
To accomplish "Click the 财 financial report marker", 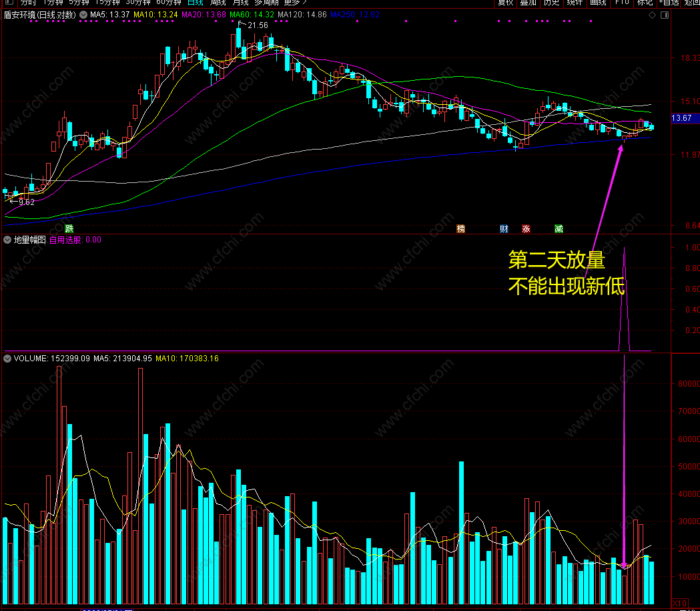I will pyautogui.click(x=504, y=228).
